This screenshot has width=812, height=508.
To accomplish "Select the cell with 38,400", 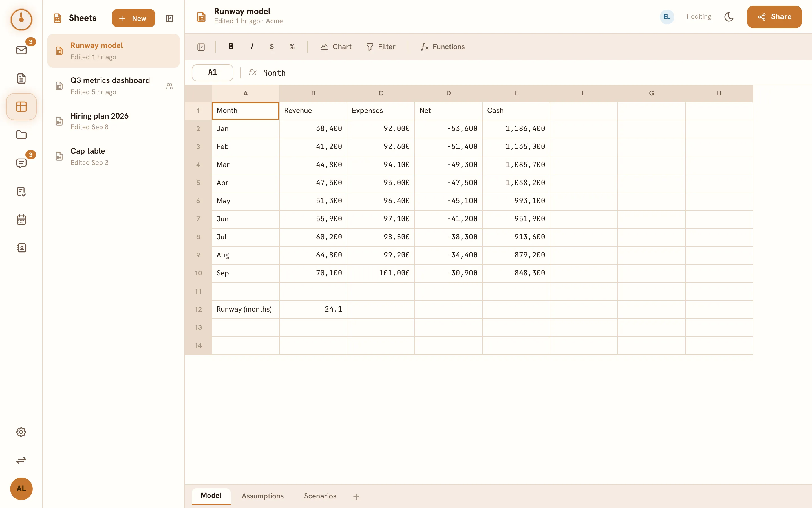I will pyautogui.click(x=313, y=129).
